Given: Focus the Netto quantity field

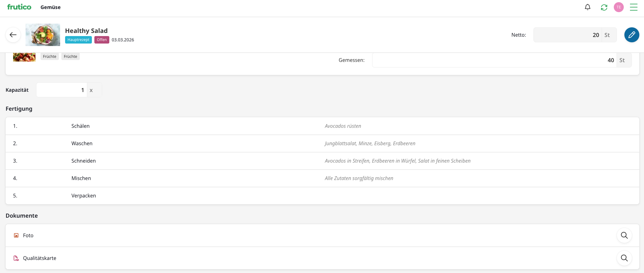Looking at the screenshot, I should point(567,35).
